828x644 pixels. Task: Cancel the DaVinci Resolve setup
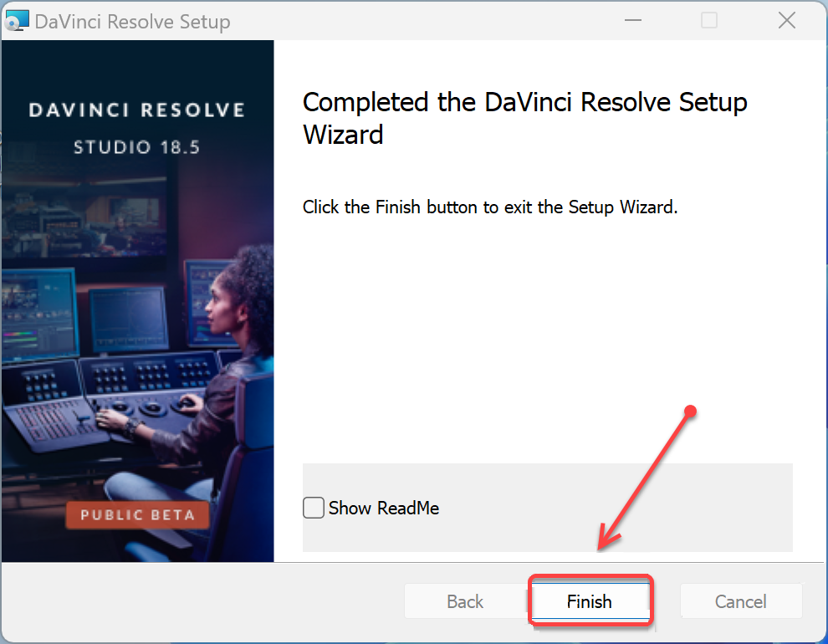tap(741, 601)
